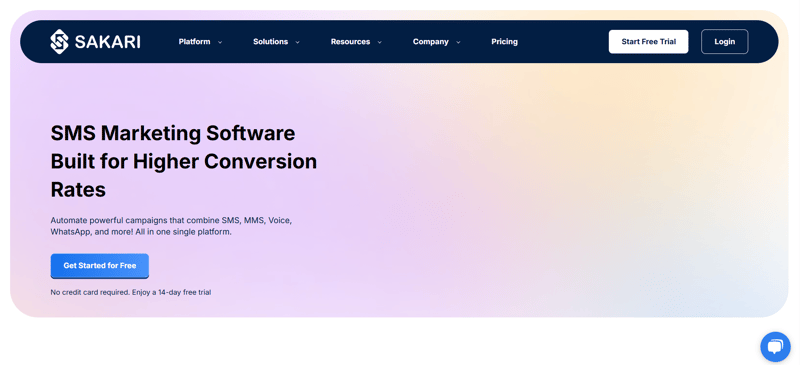This screenshot has height=365, width=800.
Task: Click the Login button
Action: pos(724,42)
